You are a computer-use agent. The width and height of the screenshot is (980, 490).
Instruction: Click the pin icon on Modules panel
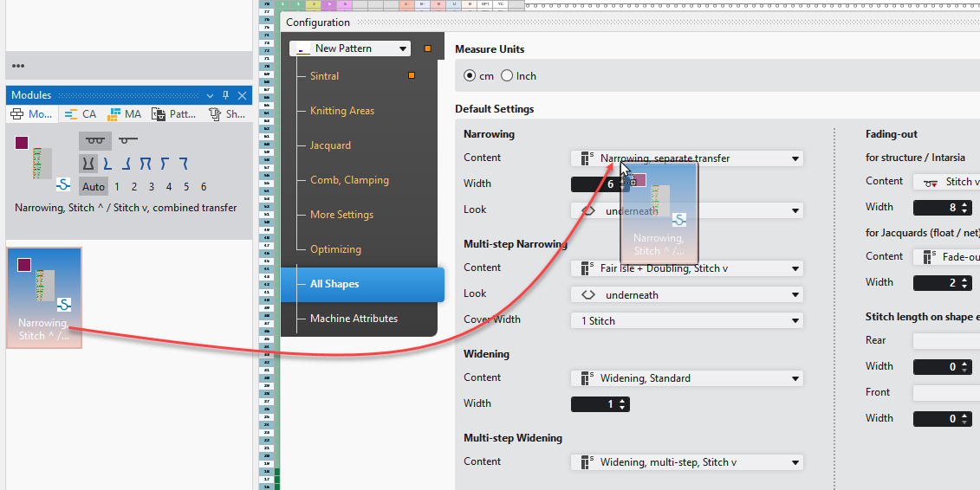226,95
